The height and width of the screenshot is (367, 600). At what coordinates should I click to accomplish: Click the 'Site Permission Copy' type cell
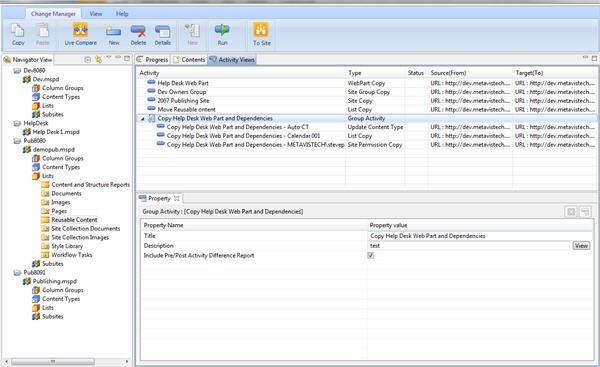375,145
